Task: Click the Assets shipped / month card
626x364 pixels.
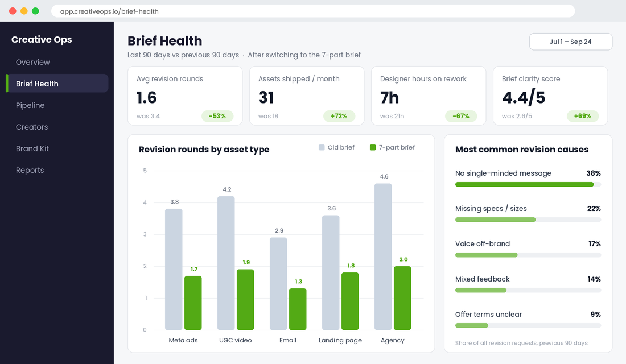Action: click(x=307, y=96)
